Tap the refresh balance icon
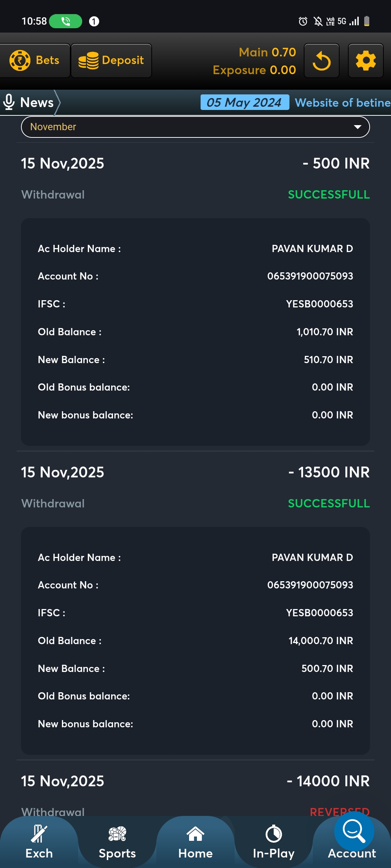 click(321, 61)
